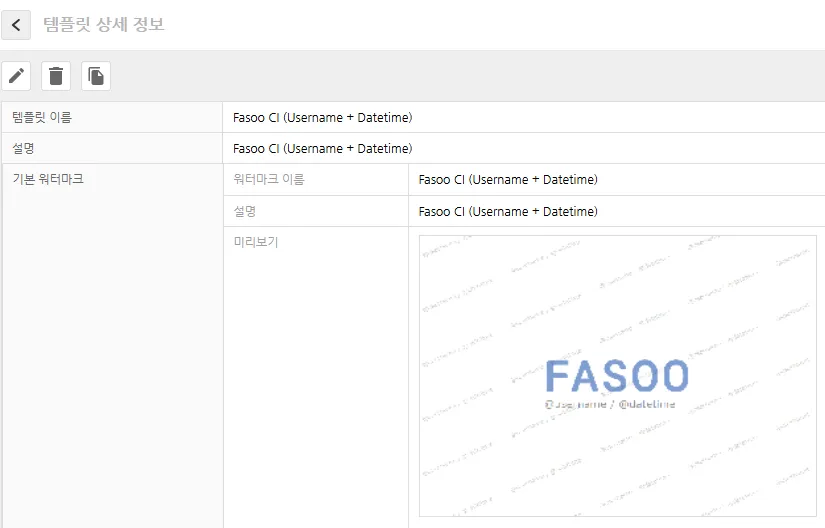Click the '워터마크 이름' field label
The image size is (825, 528).
coord(269,179)
